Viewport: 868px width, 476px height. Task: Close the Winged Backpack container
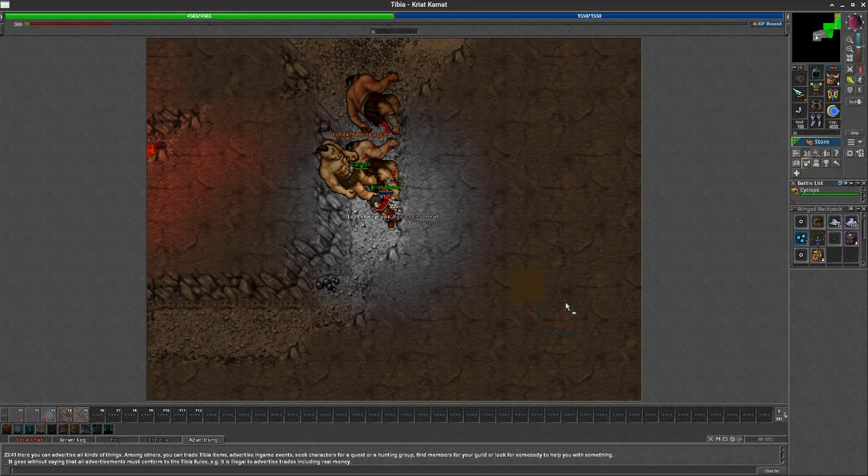tap(864, 209)
